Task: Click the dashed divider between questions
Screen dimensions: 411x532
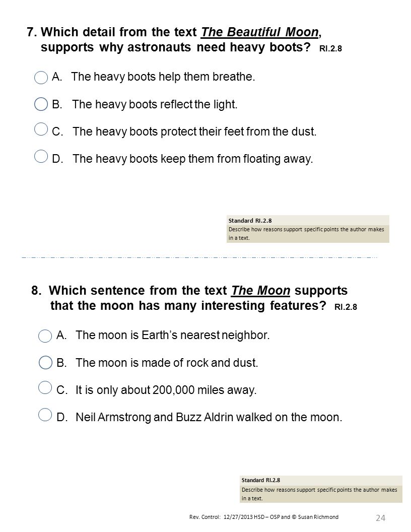Action: (x=199, y=257)
